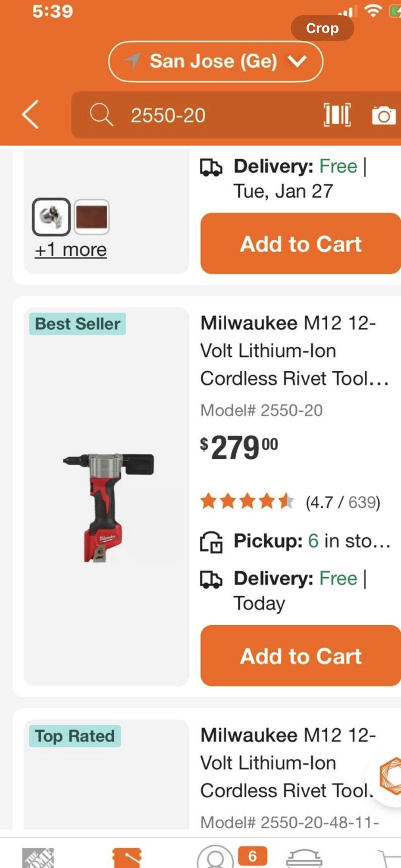Image resolution: width=401 pixels, height=868 pixels.
Task: Open the +1 more options link
Action: tap(71, 250)
